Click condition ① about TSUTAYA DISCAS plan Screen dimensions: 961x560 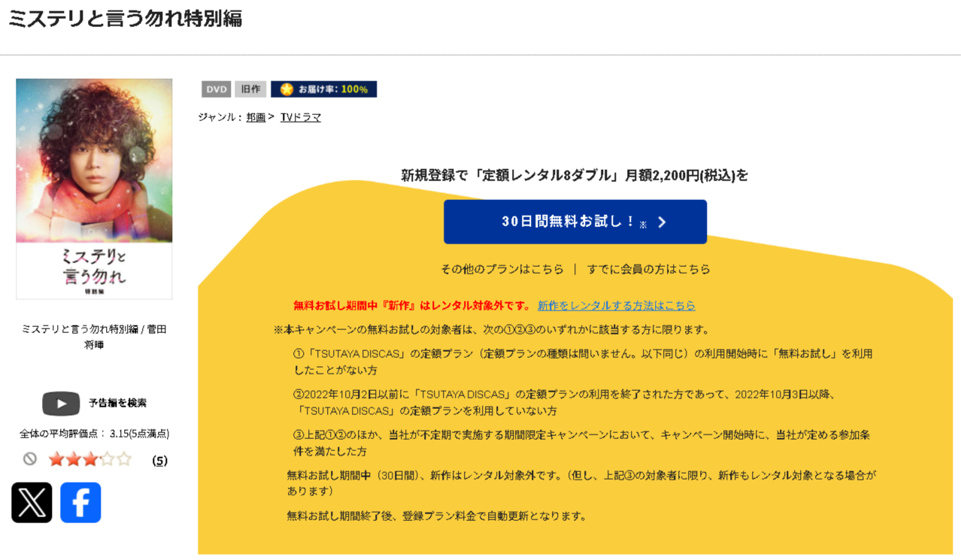point(583,362)
